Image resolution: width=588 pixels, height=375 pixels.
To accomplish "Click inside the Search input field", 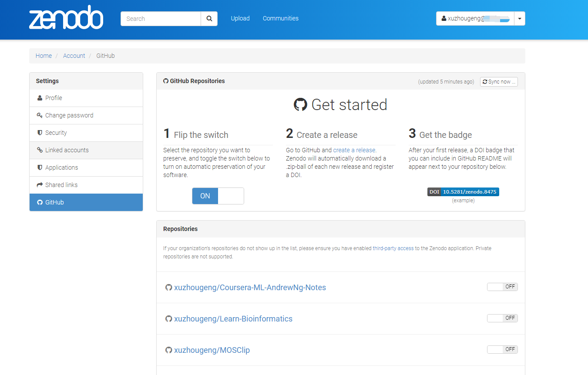I will (161, 19).
